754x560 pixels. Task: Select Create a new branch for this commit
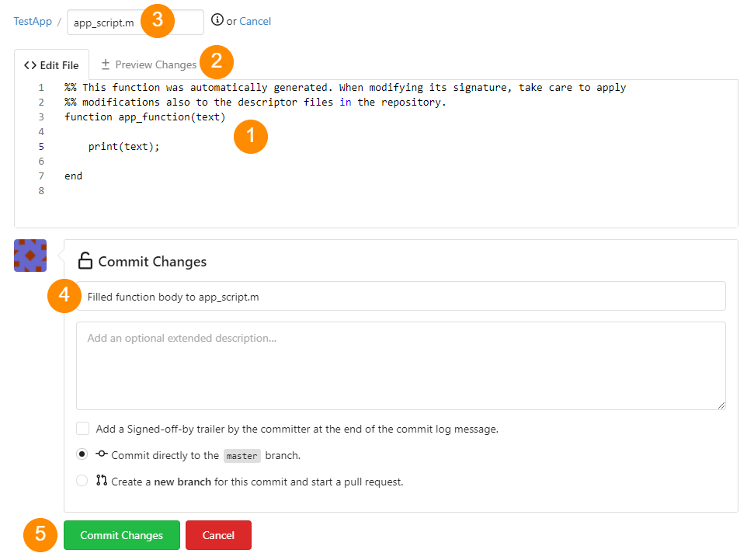point(82,482)
